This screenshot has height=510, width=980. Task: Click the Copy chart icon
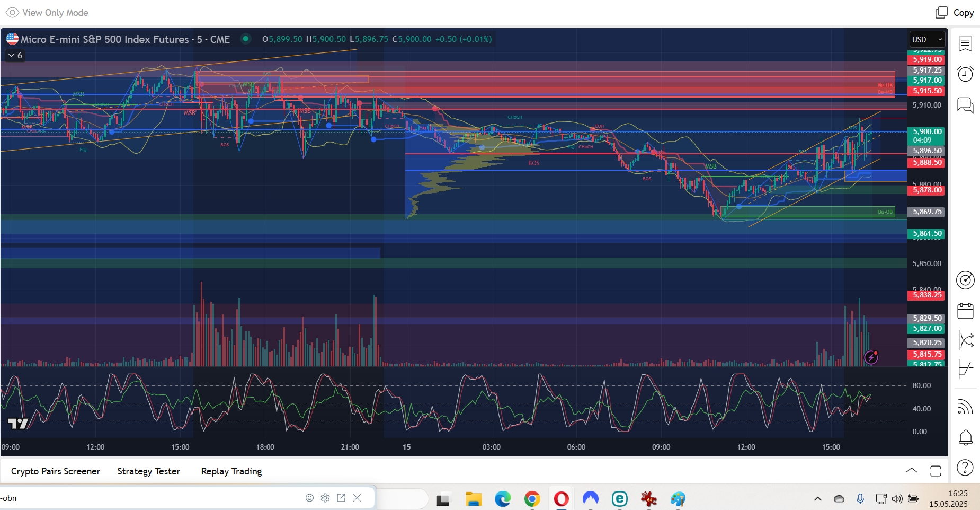click(x=941, y=12)
